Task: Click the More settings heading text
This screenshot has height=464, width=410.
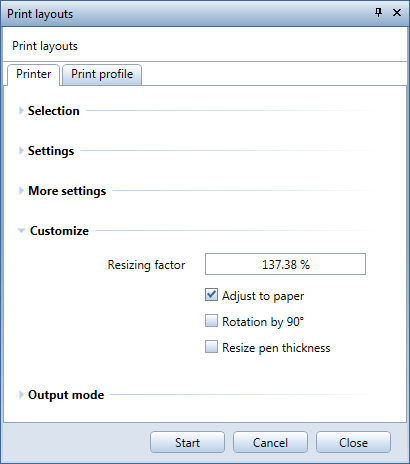Action: [x=67, y=191]
